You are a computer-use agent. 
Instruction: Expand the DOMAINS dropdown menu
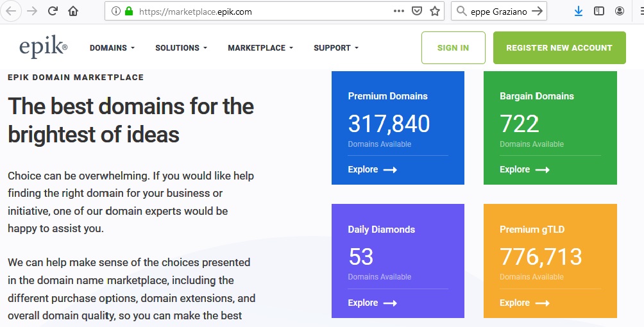112,48
